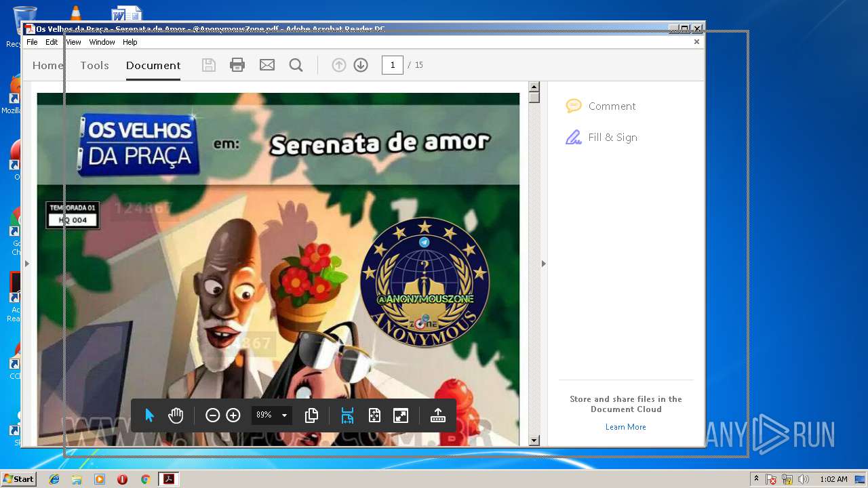Open the Edit menu

[x=52, y=42]
